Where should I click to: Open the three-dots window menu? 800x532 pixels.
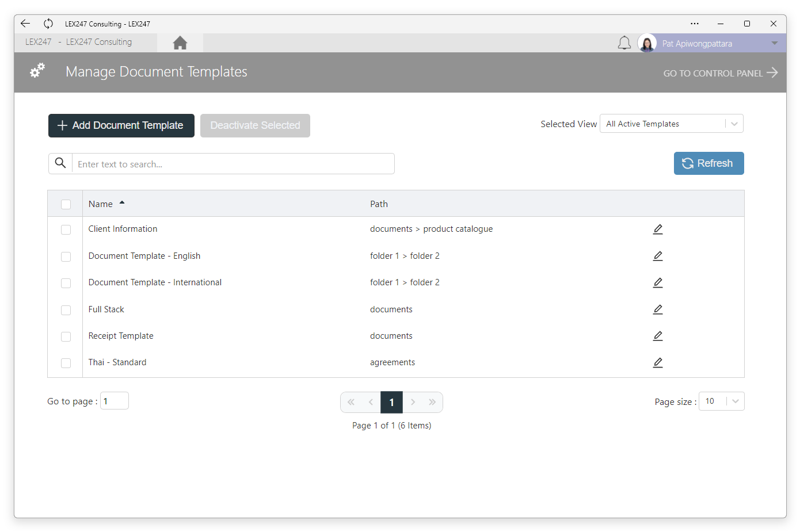click(695, 24)
